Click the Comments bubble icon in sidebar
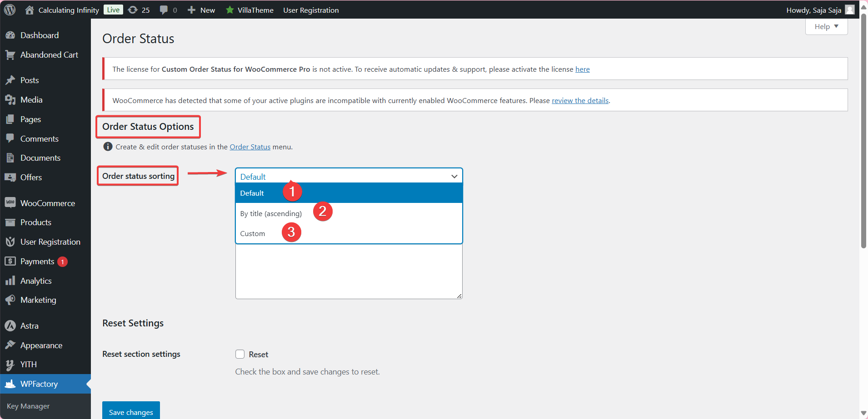 click(x=11, y=138)
